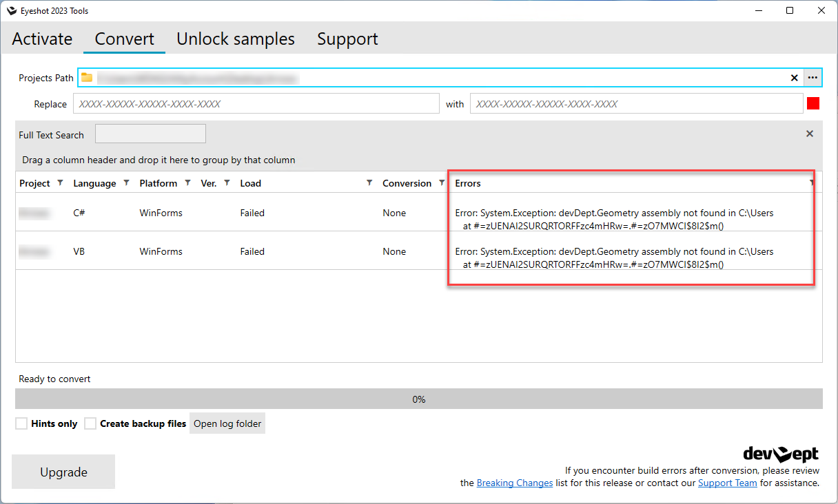Viewport: 838px width, 504px height.
Task: Browse for folder using the ellipsis button
Action: 813,78
